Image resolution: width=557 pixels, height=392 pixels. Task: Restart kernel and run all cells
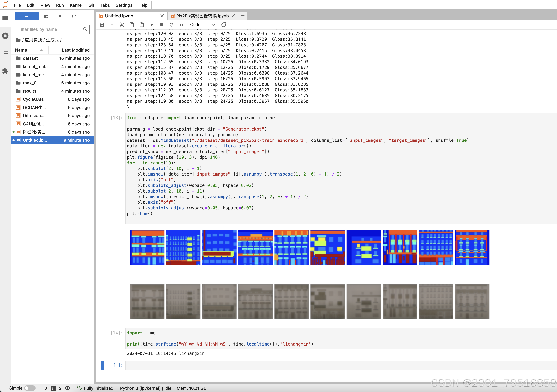(181, 25)
